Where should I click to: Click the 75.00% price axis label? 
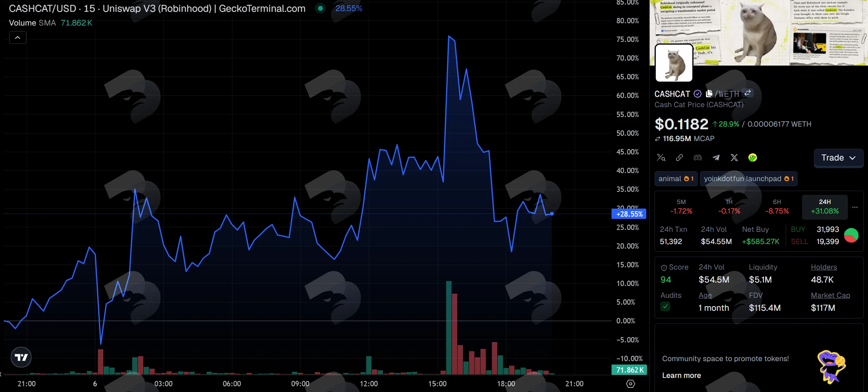(x=628, y=39)
